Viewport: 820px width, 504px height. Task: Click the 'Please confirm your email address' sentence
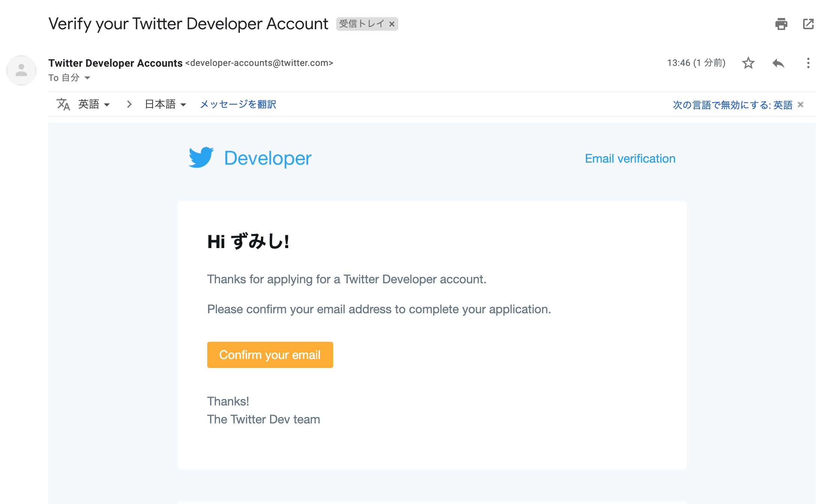pyautogui.click(x=379, y=309)
